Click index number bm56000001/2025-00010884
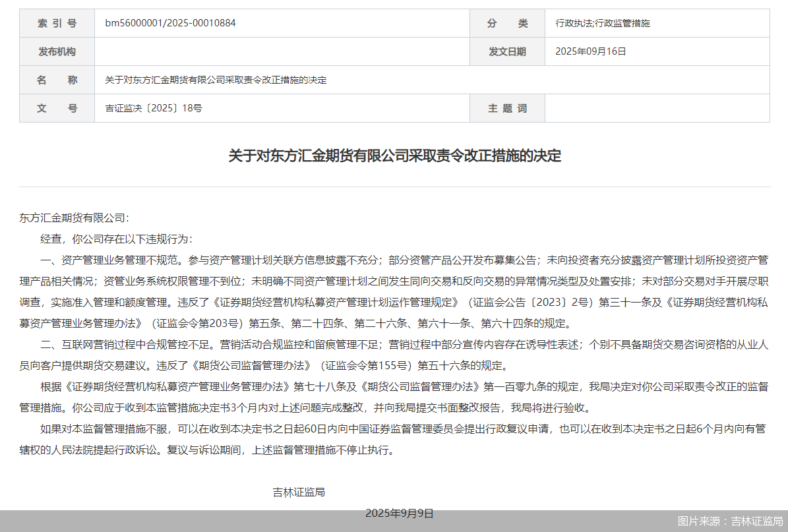Image resolution: width=788 pixels, height=532 pixels. 170,23
